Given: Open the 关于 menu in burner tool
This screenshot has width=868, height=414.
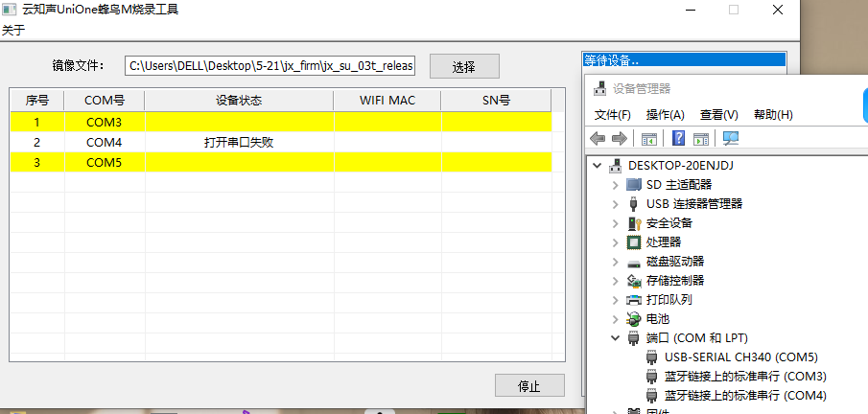Looking at the screenshot, I should 13,30.
